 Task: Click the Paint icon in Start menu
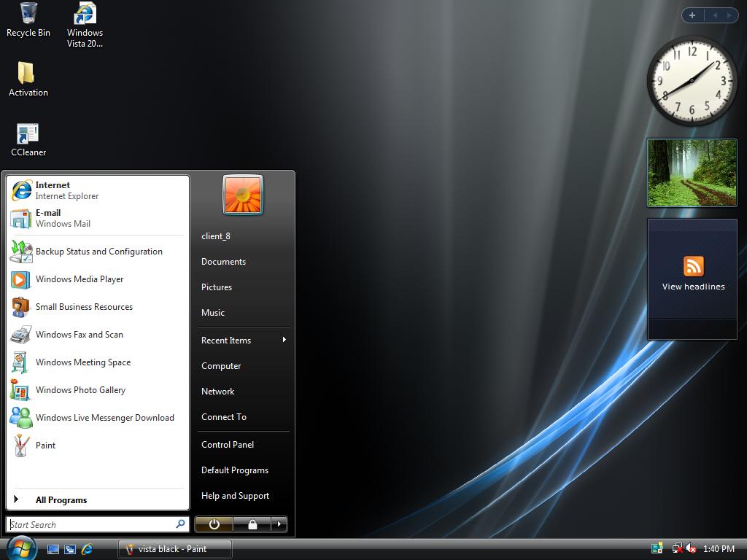coord(20,446)
